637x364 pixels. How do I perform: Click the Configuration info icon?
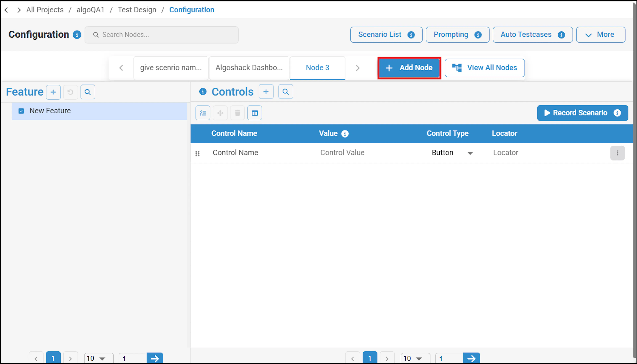pyautogui.click(x=77, y=34)
